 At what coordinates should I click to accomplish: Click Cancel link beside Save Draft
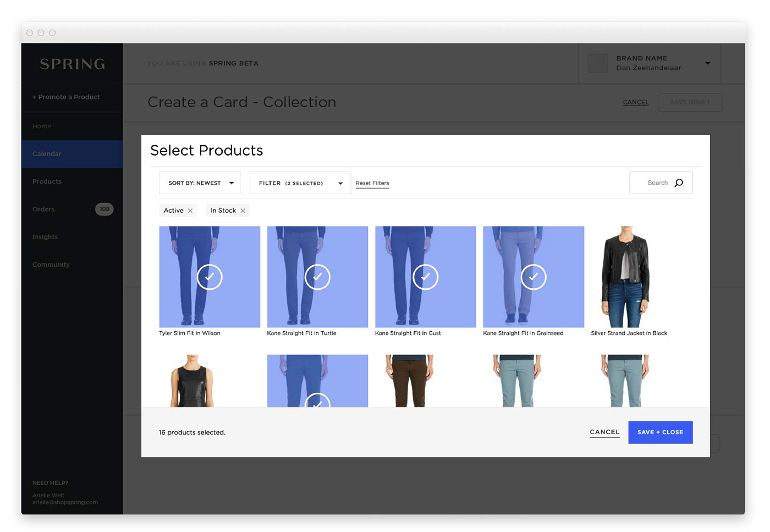[x=636, y=102]
